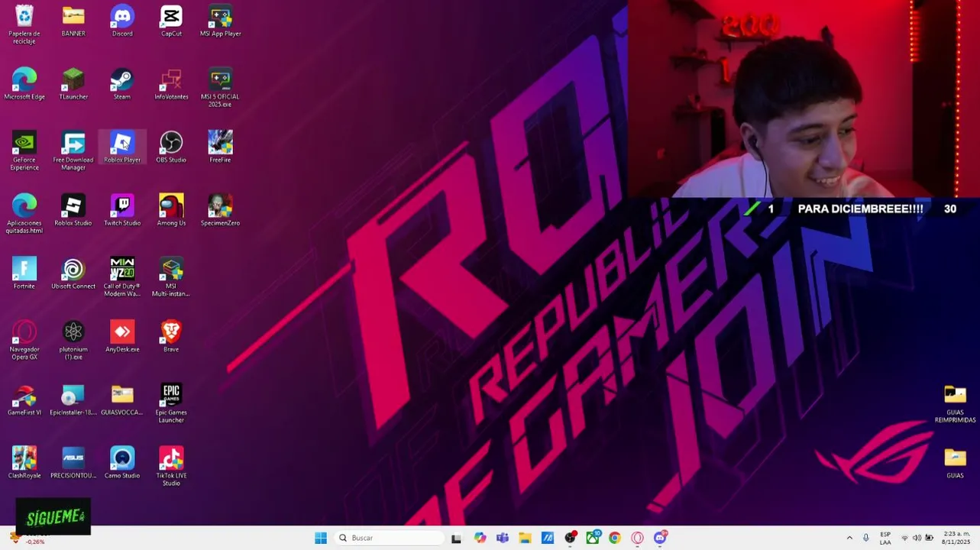Launch TLauncher desktop icon
This screenshot has height=550, width=980.
pyautogui.click(x=73, y=84)
